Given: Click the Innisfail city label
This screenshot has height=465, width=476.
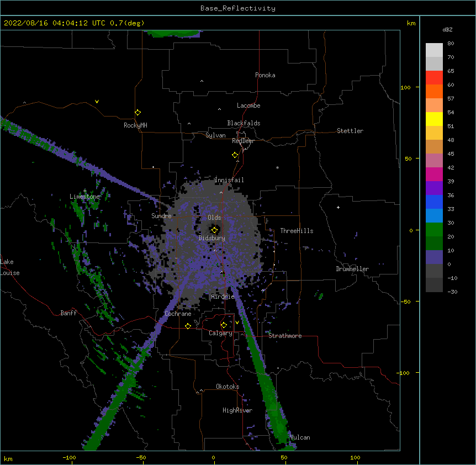Looking at the screenshot, I should point(229,180).
